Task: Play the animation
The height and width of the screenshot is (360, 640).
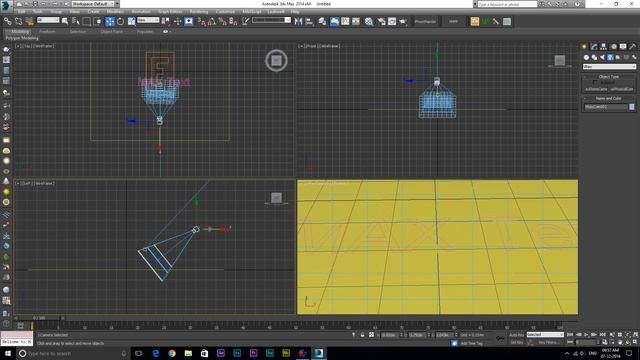Action: tap(587, 335)
